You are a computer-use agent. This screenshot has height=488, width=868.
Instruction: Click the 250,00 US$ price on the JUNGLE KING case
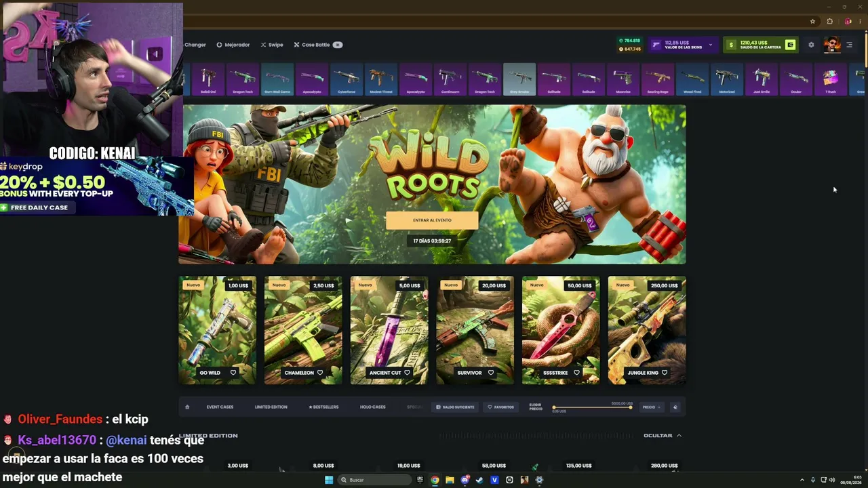pos(664,285)
